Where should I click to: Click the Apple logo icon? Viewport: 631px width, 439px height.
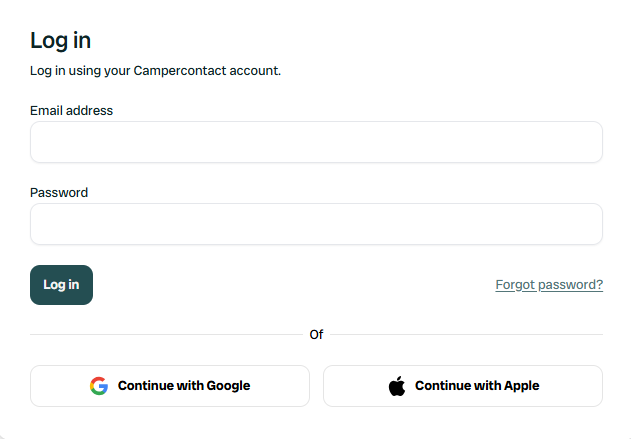(397, 386)
